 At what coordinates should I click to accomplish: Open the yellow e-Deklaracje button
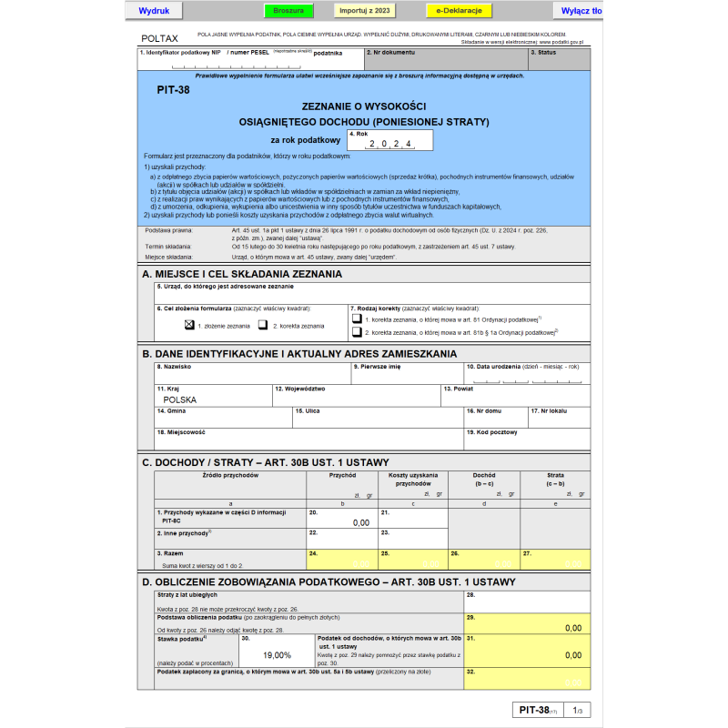[x=458, y=11]
